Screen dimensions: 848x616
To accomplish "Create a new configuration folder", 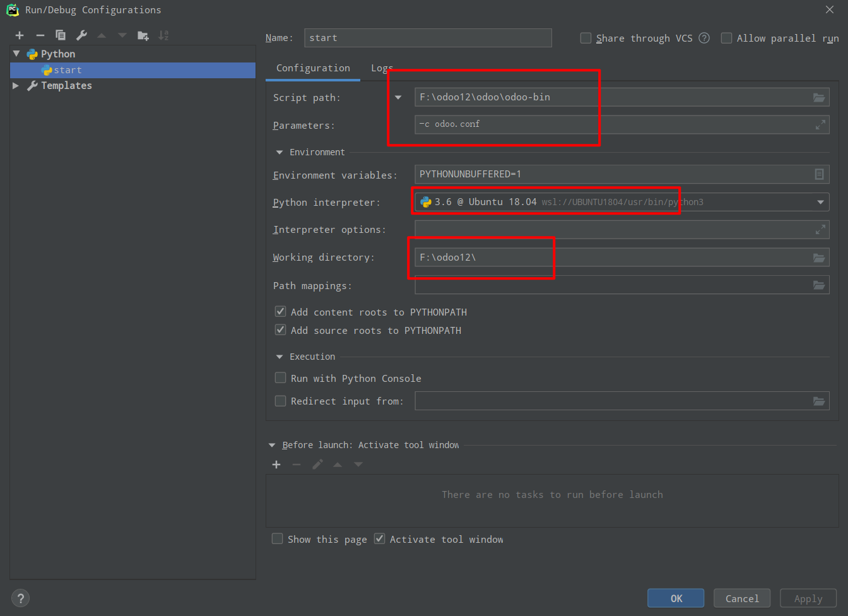I will 143,35.
